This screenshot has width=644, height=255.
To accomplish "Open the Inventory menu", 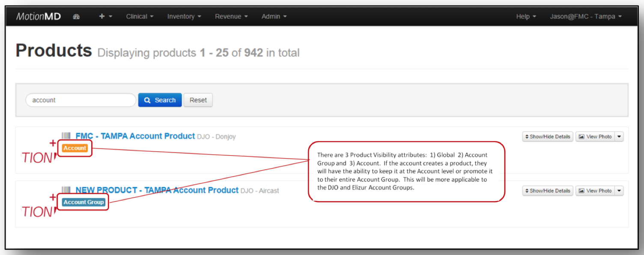I will click(x=184, y=17).
